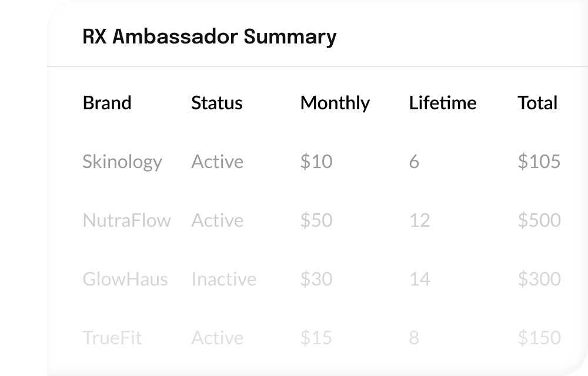Screen dimensions: 588x376
Task: Click the RX Ambassador Summary title
Action: pos(209,37)
